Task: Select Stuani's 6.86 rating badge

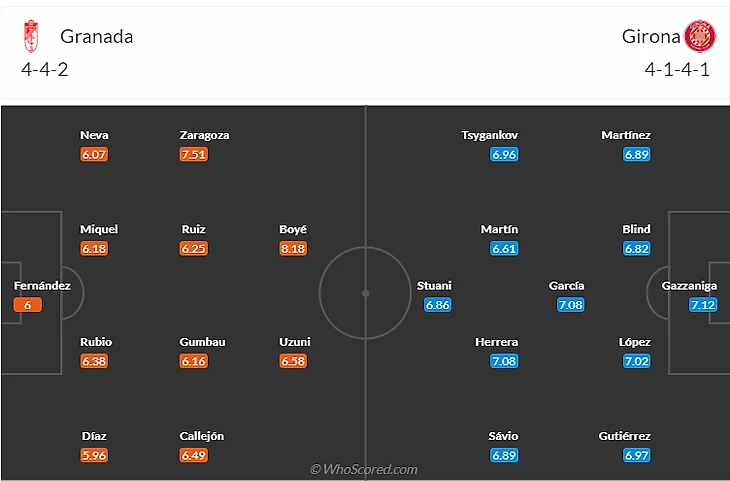Action: click(438, 305)
